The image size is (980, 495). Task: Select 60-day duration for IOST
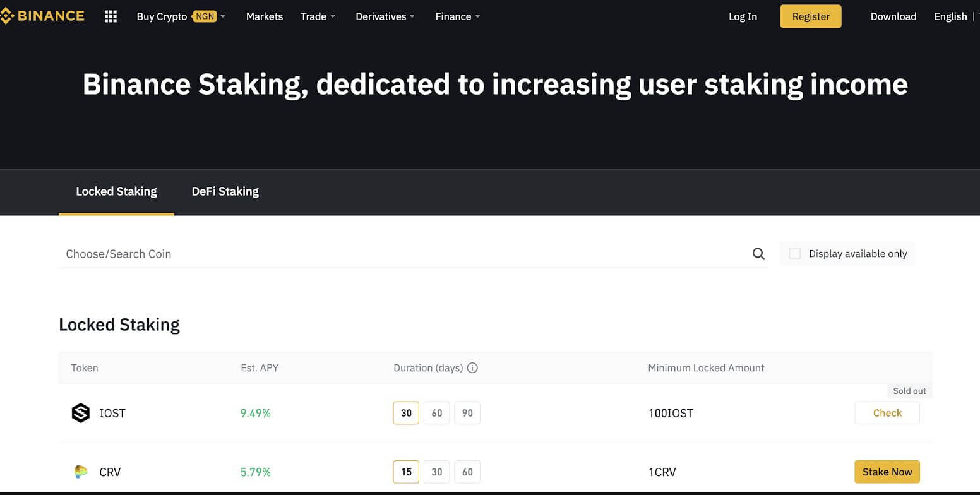[436, 413]
